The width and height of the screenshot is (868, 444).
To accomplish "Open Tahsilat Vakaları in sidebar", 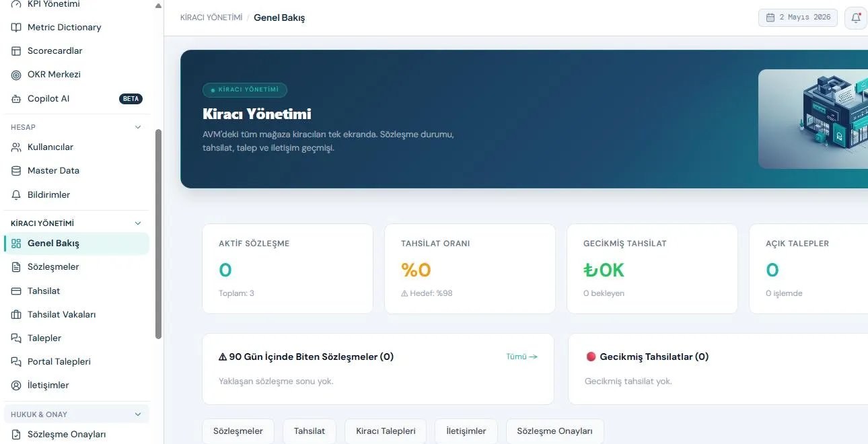I will pyautogui.click(x=77, y=315).
